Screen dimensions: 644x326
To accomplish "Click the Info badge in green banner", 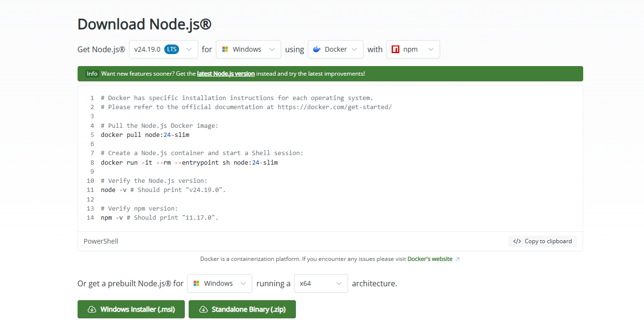I will coord(92,74).
